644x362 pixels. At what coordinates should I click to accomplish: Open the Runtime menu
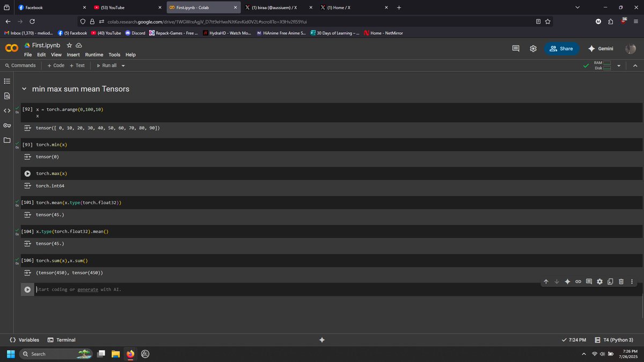(94, 55)
